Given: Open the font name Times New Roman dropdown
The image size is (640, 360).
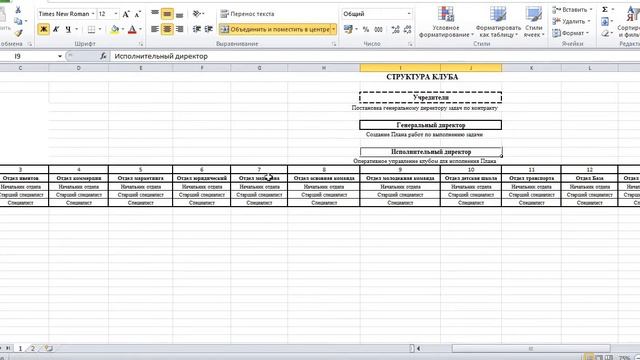Looking at the screenshot, I should [93, 14].
